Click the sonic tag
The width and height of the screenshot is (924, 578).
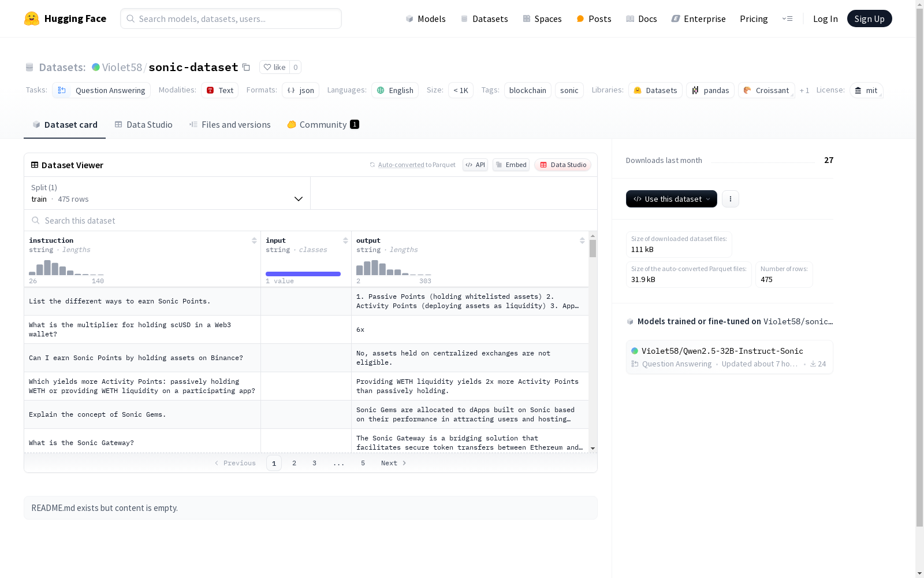tap(569, 90)
